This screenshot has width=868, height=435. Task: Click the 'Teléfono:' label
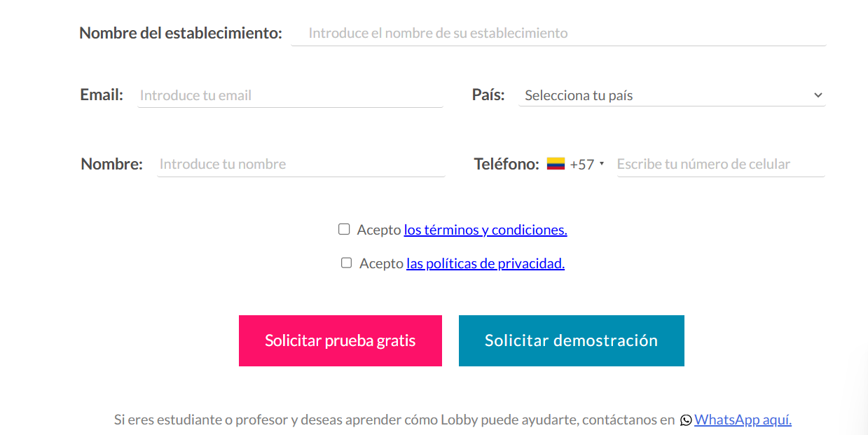(507, 164)
